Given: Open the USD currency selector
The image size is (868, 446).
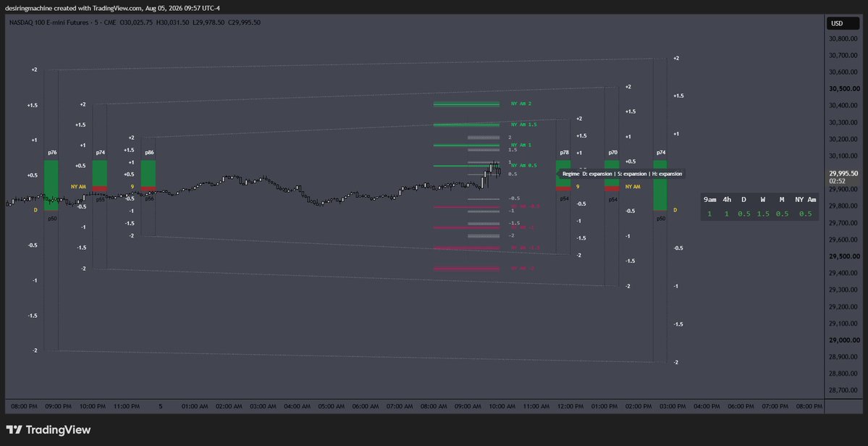Looking at the screenshot, I should pyautogui.click(x=843, y=23).
